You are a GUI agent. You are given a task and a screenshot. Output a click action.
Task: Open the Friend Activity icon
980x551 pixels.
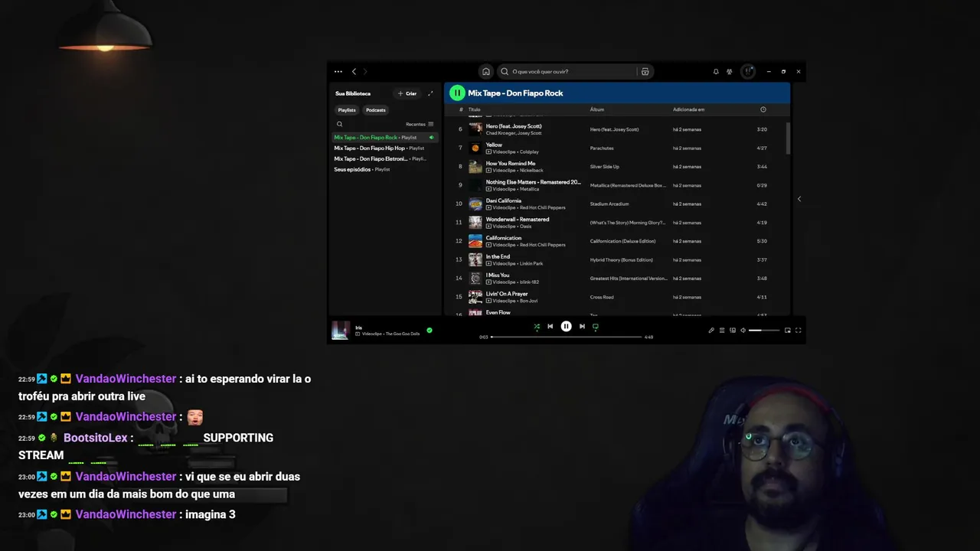[730, 71]
